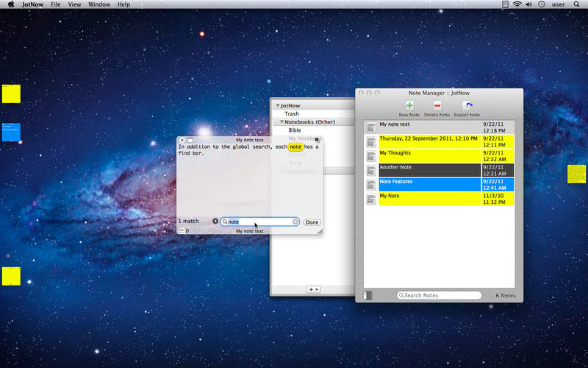Click the find next arrow icon
The height and width of the screenshot is (368, 588).
coord(215,222)
